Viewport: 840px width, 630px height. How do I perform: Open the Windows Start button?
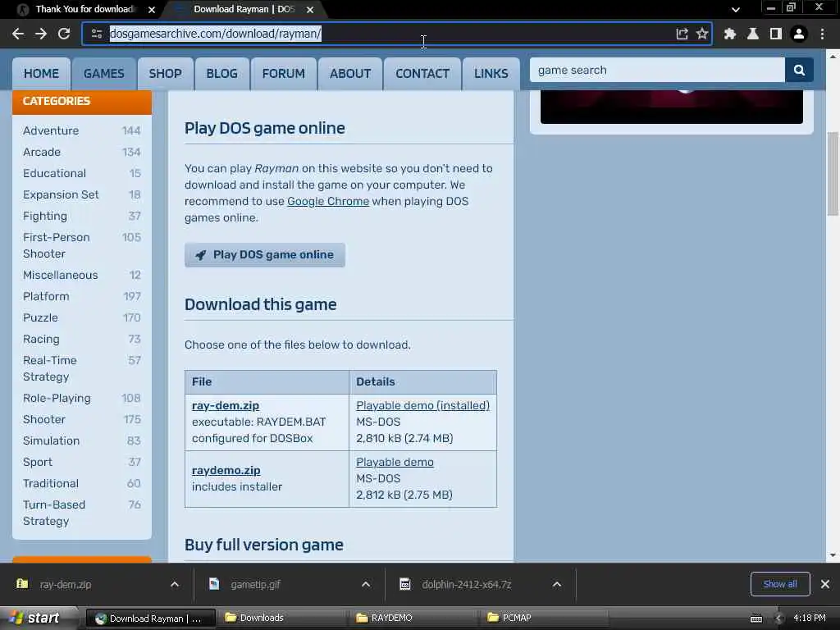(x=39, y=619)
